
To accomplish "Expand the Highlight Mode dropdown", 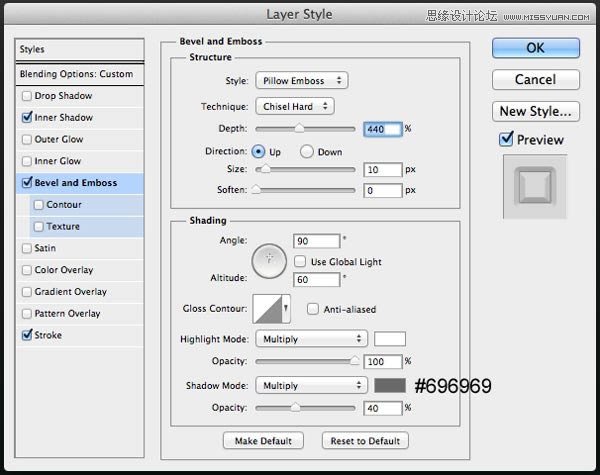I will tap(311, 339).
